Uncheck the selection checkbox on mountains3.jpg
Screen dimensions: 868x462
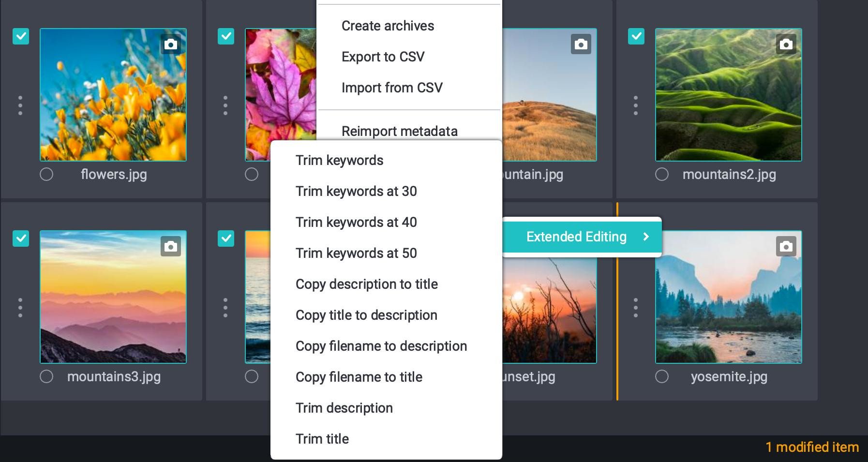21,238
